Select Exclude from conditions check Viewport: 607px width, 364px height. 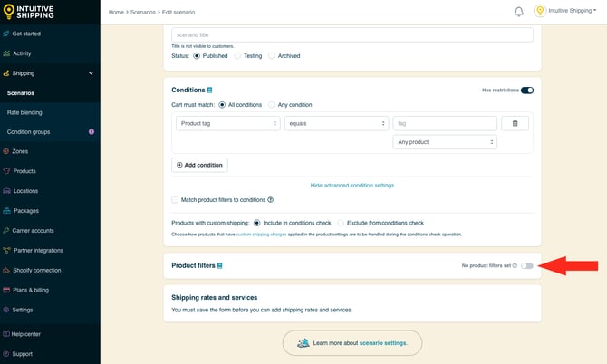tap(341, 223)
